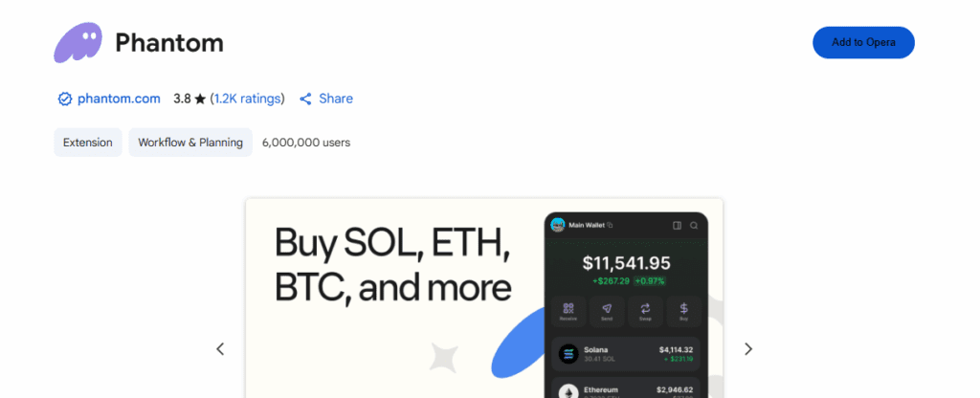
Task: Click the Phantom ghost logo
Action: [x=78, y=43]
